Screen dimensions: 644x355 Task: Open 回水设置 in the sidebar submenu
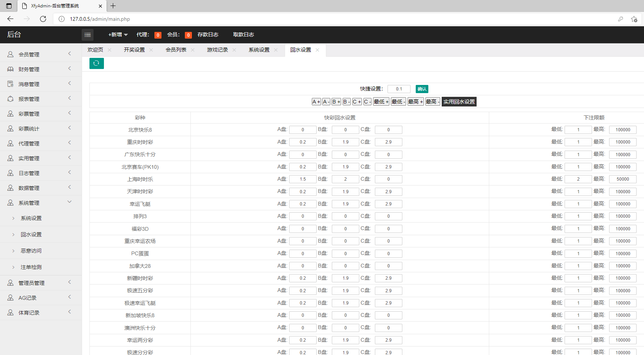click(31, 234)
